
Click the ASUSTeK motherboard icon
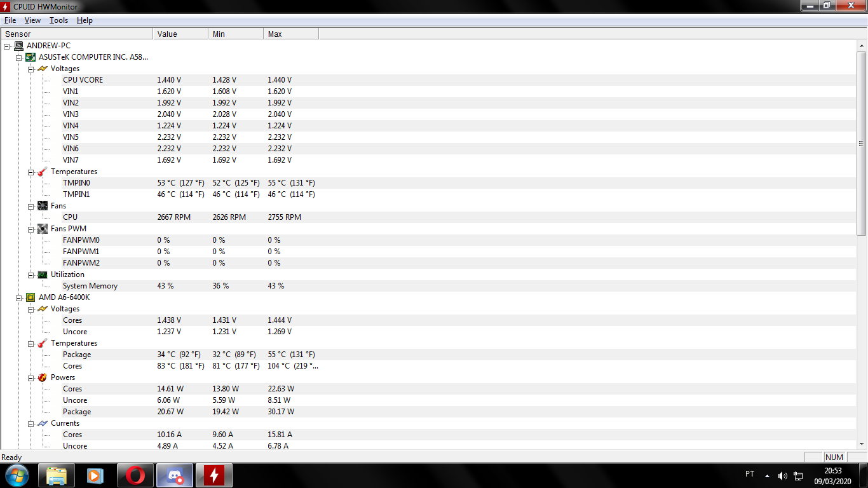31,57
